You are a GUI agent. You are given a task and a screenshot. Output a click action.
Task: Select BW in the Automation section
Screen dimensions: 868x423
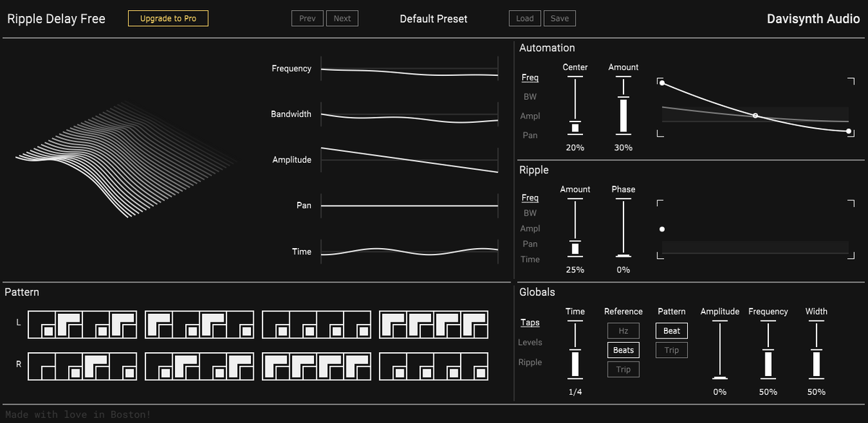pos(530,96)
